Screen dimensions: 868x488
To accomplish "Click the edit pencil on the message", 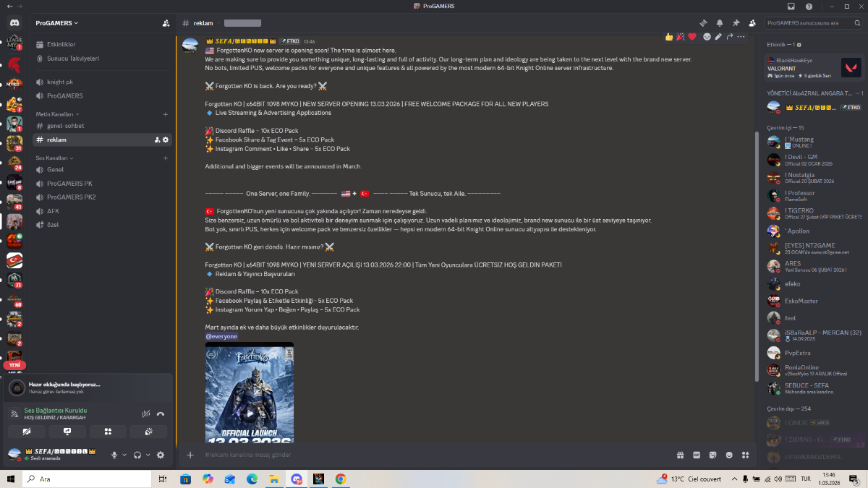I will pos(718,36).
